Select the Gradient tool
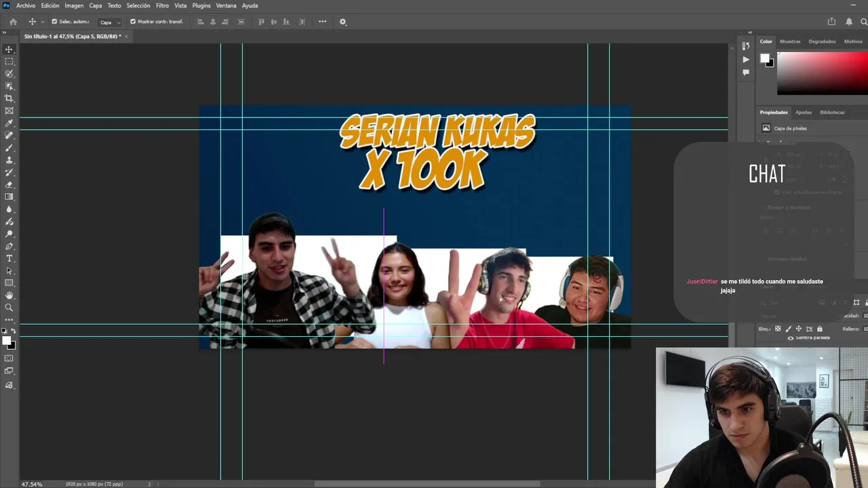Image resolution: width=868 pixels, height=488 pixels. point(9,197)
